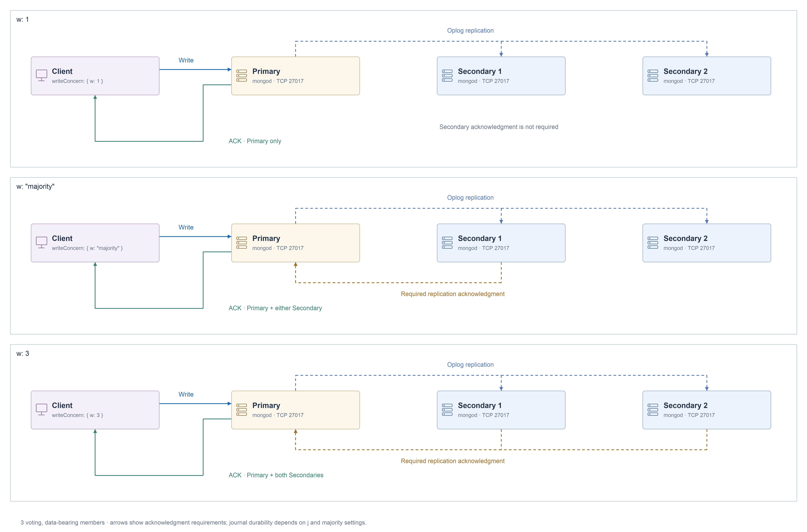Viewport: 807px width, 532px height.
Task: Click 'writeConcern: { w: 1 }' text
Action: click(77, 81)
